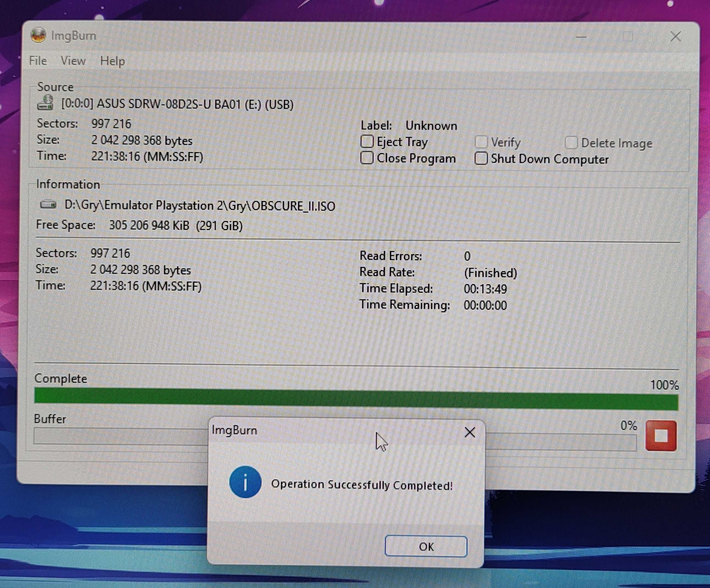Click the 100% completion percentage label
The width and height of the screenshot is (710, 588).
[x=664, y=385]
